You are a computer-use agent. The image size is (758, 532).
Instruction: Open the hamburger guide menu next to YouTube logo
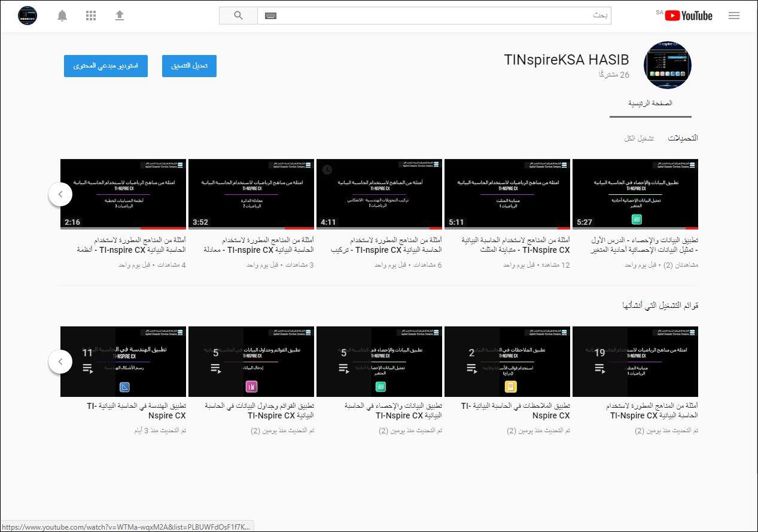click(734, 16)
